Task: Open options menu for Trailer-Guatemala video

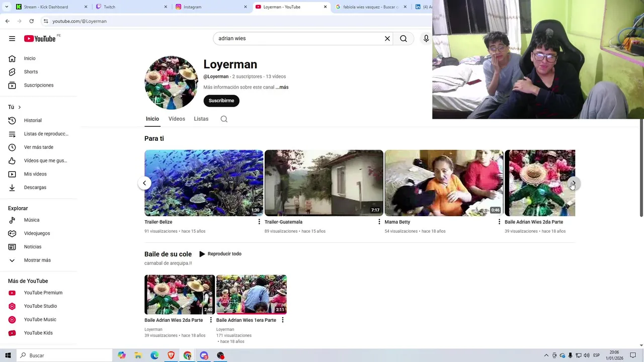Action: (379, 222)
